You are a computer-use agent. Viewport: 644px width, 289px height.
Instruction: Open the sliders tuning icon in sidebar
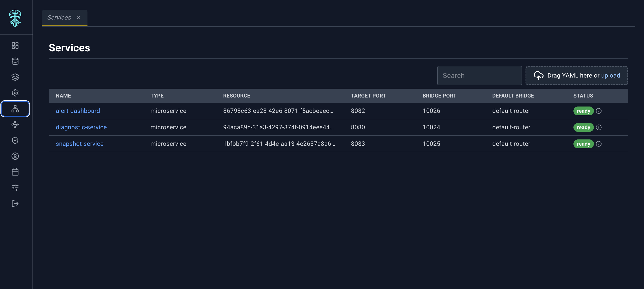[x=15, y=188]
